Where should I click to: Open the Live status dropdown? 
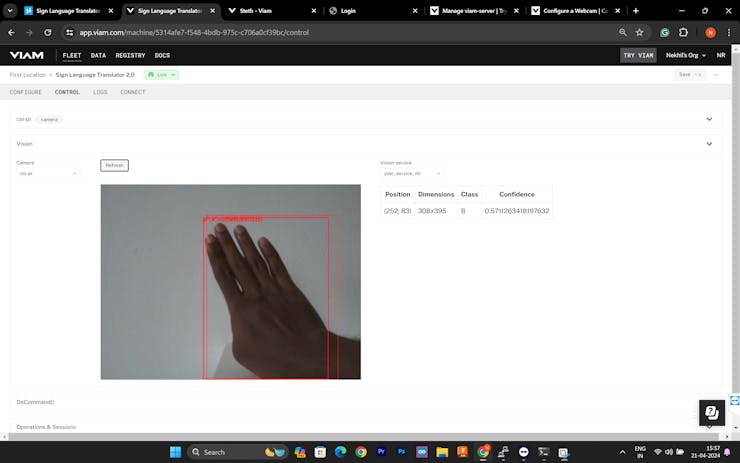pyautogui.click(x=161, y=75)
